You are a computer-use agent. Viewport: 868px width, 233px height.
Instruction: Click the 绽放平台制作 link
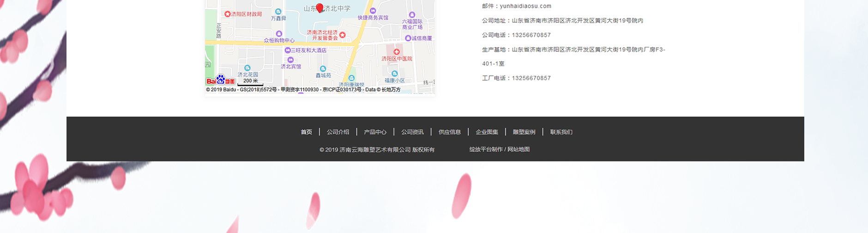pyautogui.click(x=486, y=149)
